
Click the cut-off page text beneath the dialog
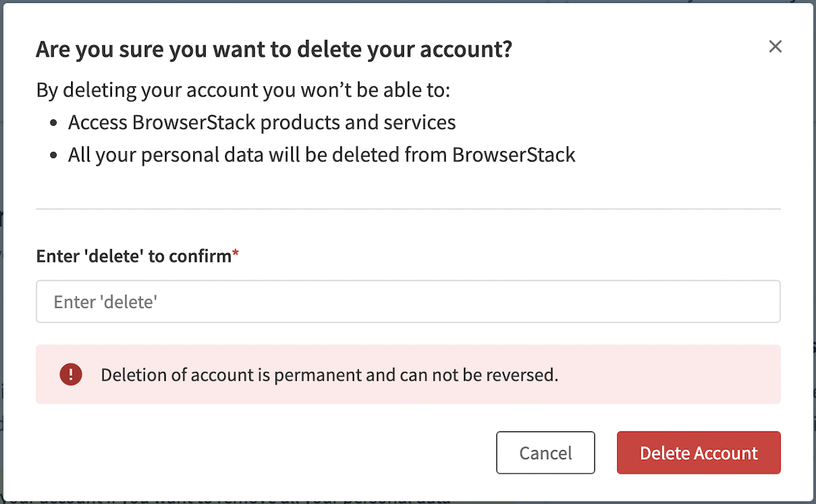click(x=228, y=498)
